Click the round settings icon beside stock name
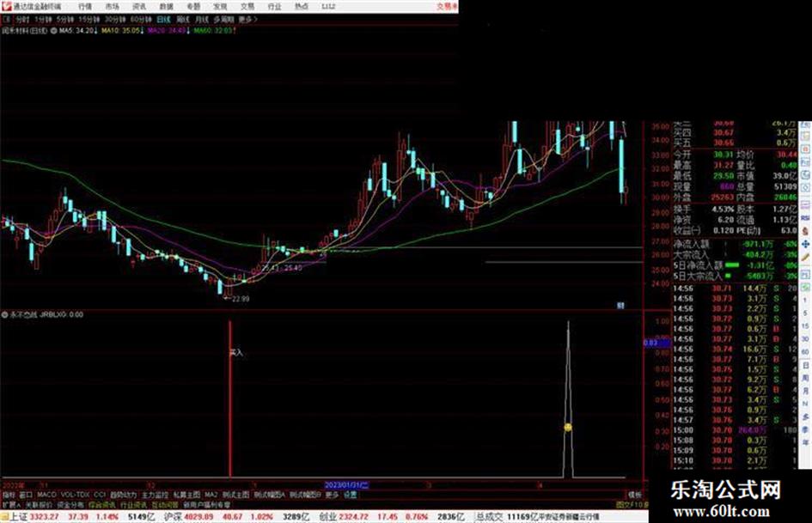Screen dimensions: 812x523 tap(54, 31)
